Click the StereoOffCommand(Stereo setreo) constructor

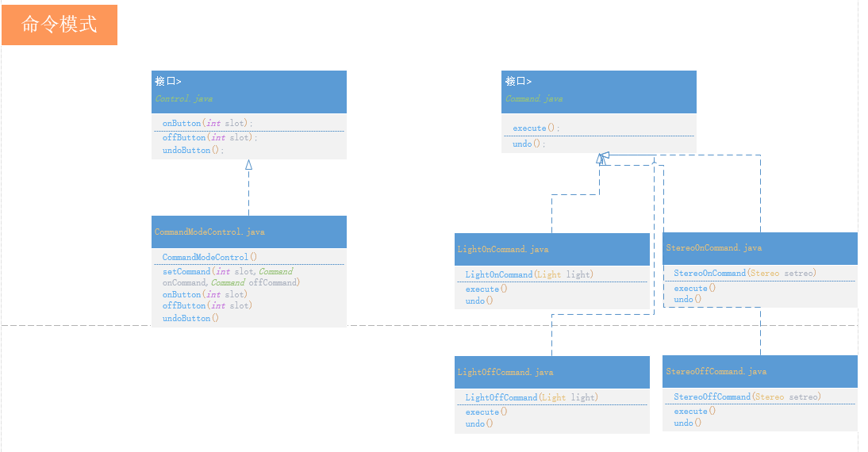click(747, 396)
